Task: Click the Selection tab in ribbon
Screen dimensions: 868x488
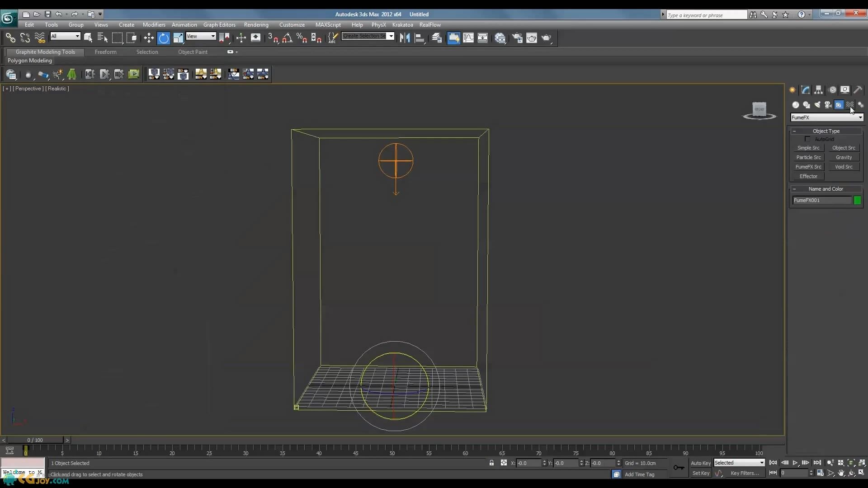Action: click(147, 52)
